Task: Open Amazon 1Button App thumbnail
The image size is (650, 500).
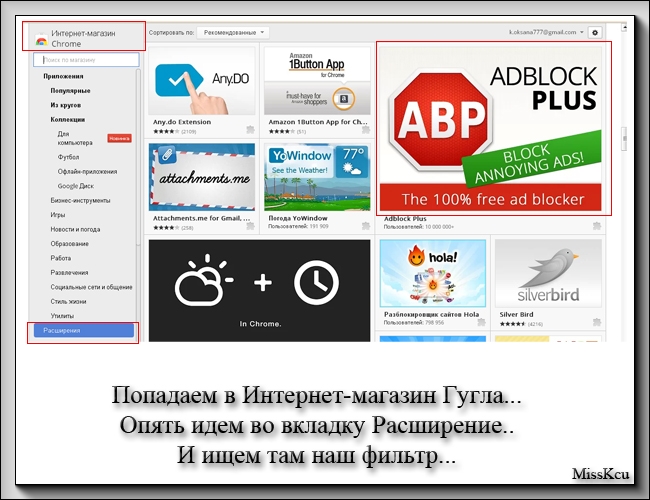Action: point(317,81)
